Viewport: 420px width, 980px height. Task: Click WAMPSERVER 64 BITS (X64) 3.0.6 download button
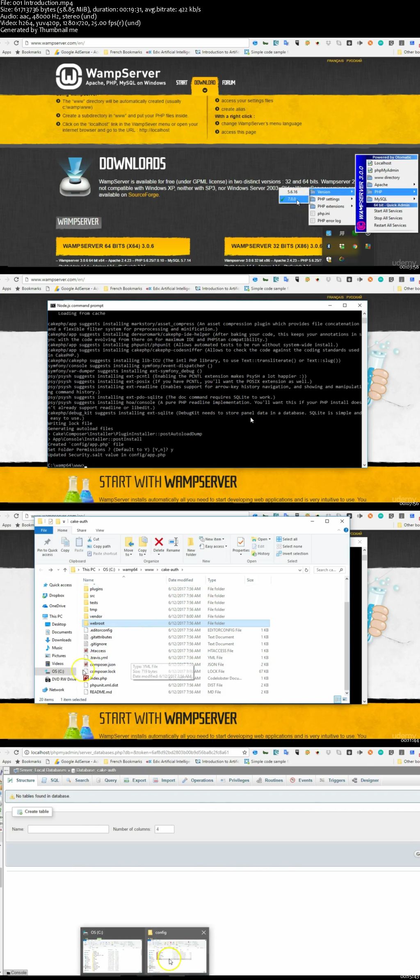pyautogui.click(x=123, y=246)
